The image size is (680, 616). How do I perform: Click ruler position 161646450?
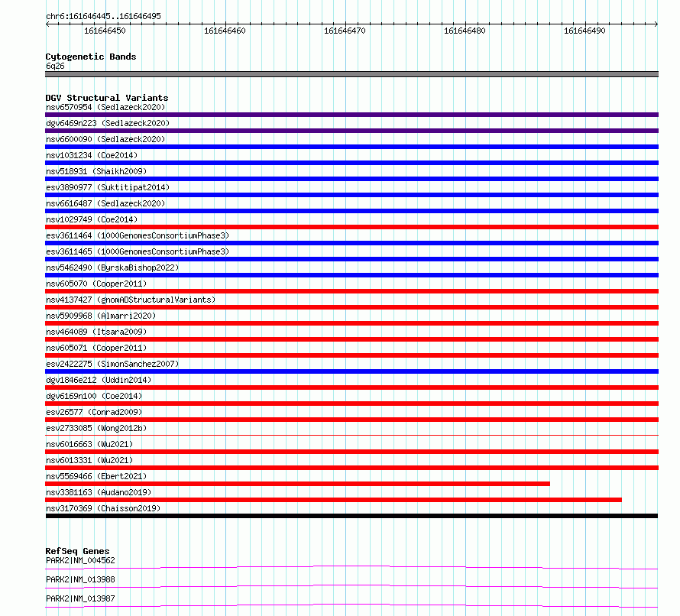pyautogui.click(x=105, y=31)
